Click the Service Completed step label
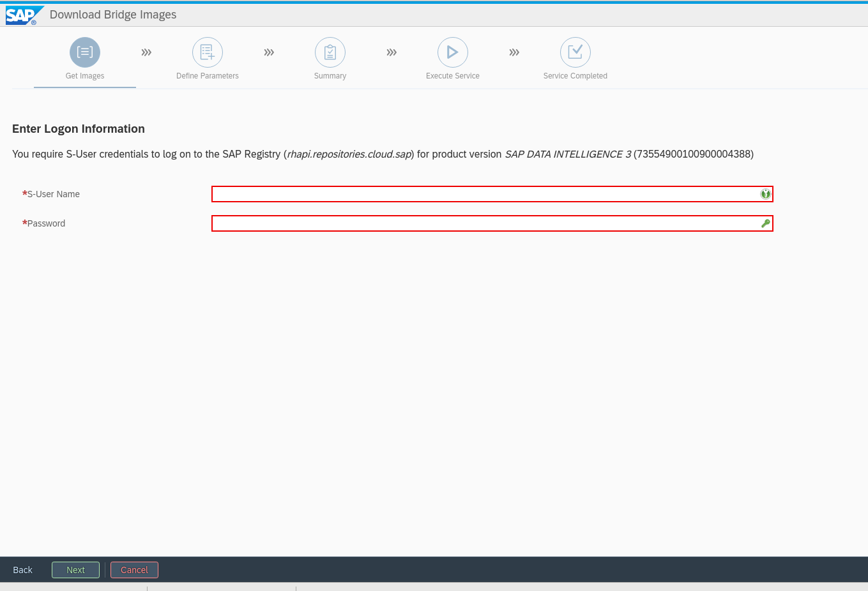 point(575,76)
